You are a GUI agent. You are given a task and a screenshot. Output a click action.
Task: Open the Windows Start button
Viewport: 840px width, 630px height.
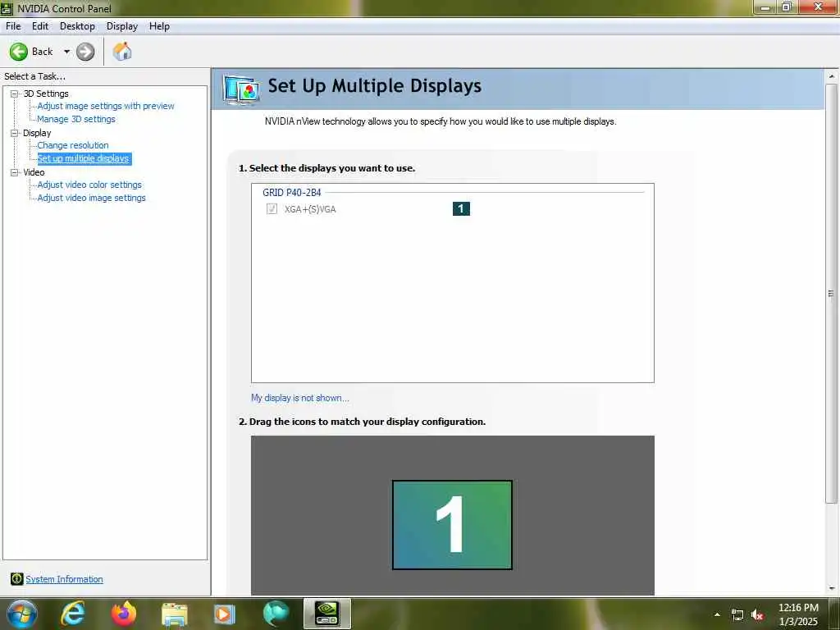tap(21, 614)
